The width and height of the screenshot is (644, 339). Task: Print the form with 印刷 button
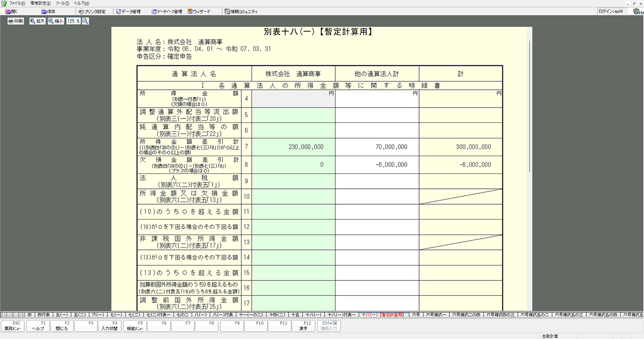[x=15, y=21]
